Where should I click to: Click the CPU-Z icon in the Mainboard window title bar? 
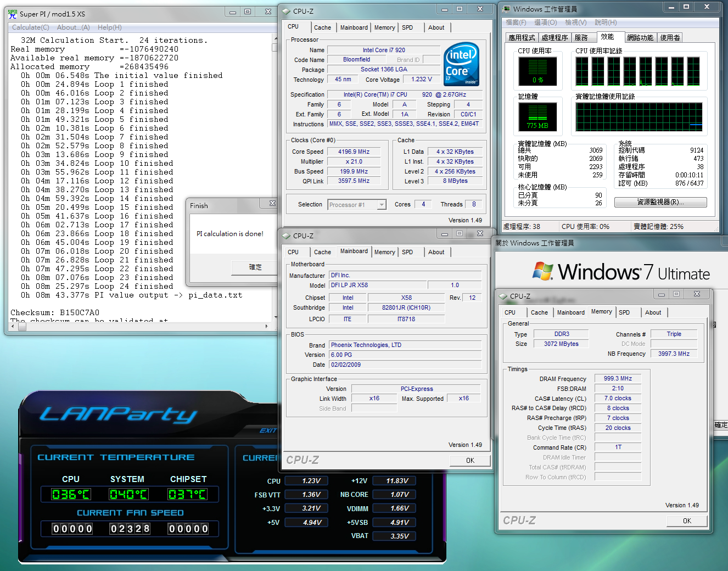[286, 236]
